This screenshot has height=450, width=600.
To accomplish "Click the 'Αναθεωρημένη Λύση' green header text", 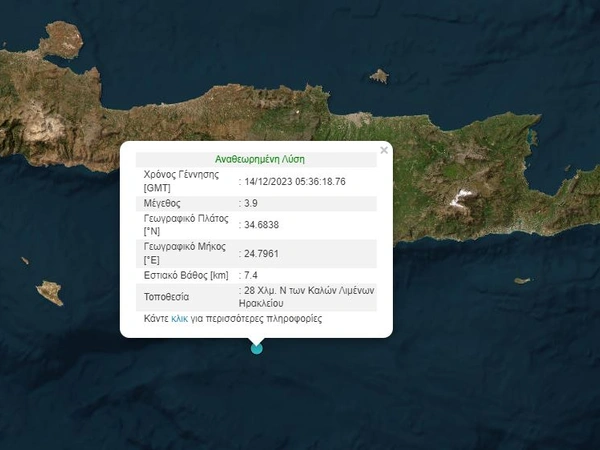I will pyautogui.click(x=259, y=159).
